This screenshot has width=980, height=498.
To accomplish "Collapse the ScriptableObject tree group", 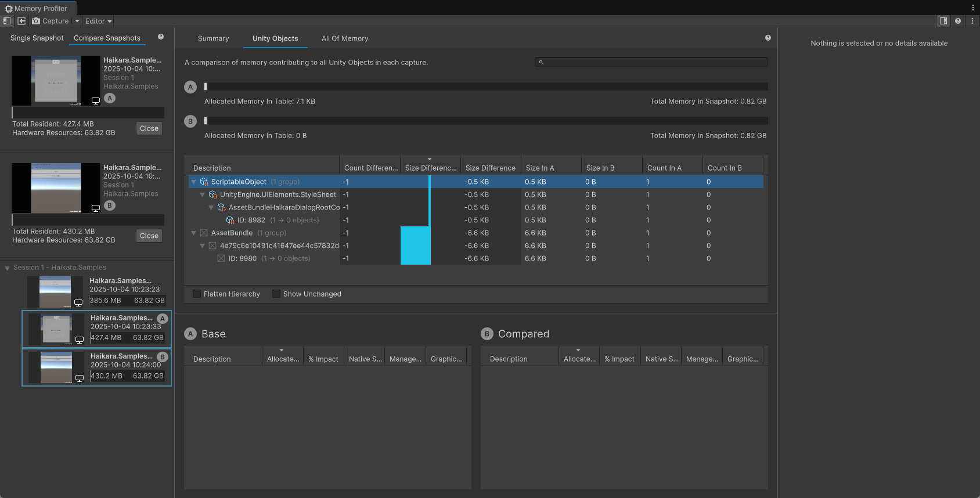I will coord(194,182).
